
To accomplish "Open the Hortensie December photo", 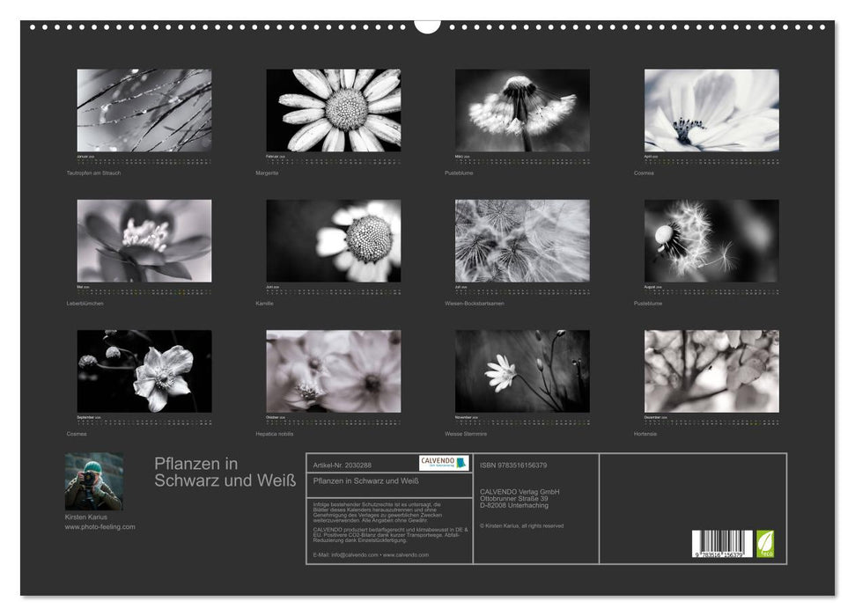I will [711, 371].
